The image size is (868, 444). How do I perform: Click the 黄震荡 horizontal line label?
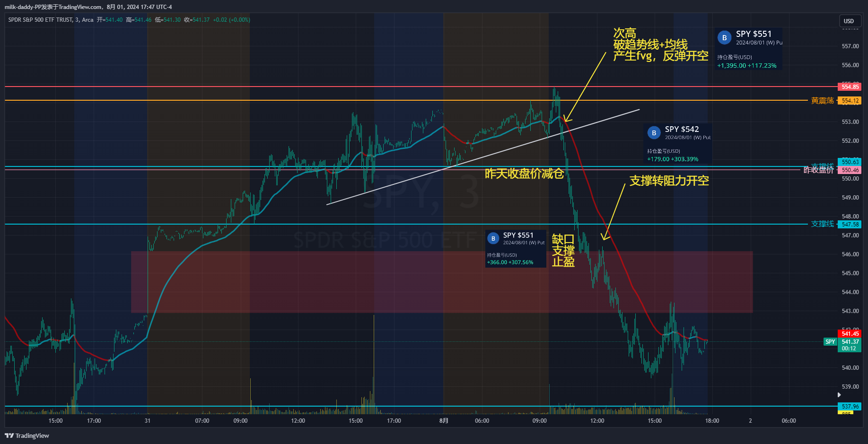pos(822,101)
